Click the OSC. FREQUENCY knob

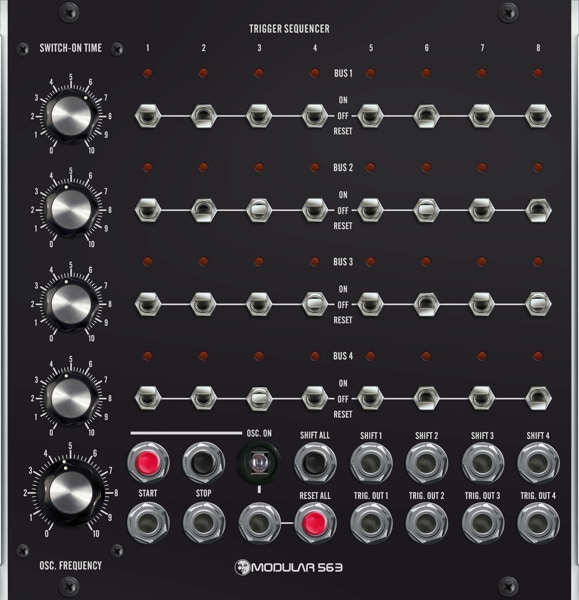pyautogui.click(x=70, y=493)
